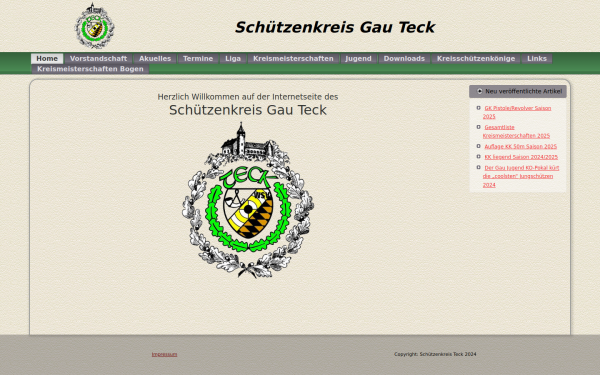Click bullet icon next to Auflage KK 50m

pos(478,146)
